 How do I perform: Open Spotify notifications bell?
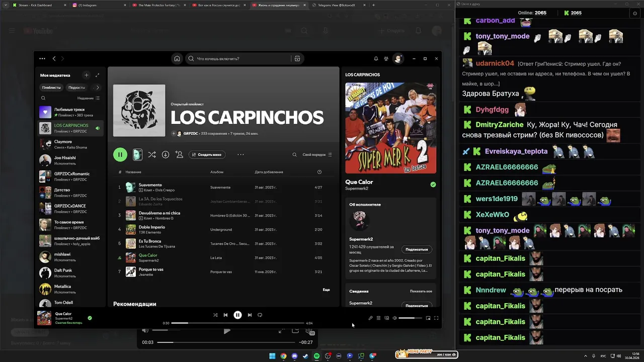click(x=375, y=59)
